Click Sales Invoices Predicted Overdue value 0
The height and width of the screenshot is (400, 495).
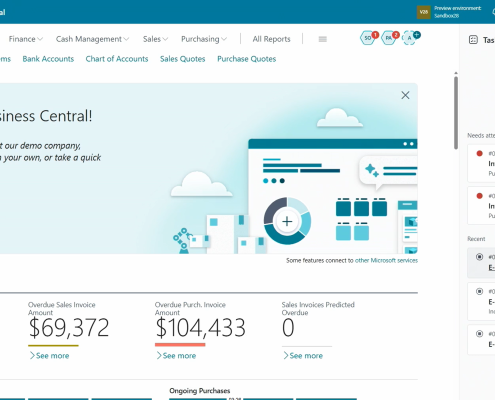point(288,328)
